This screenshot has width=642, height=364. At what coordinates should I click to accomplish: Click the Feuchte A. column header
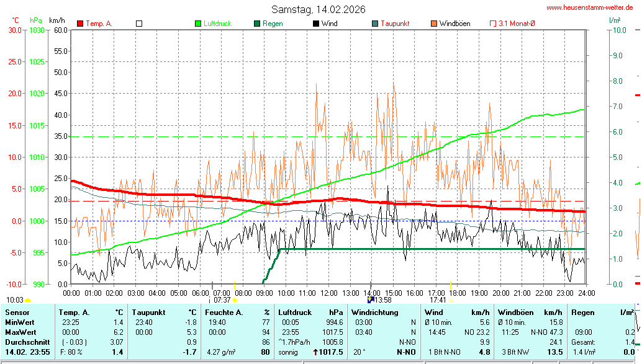tap(224, 313)
